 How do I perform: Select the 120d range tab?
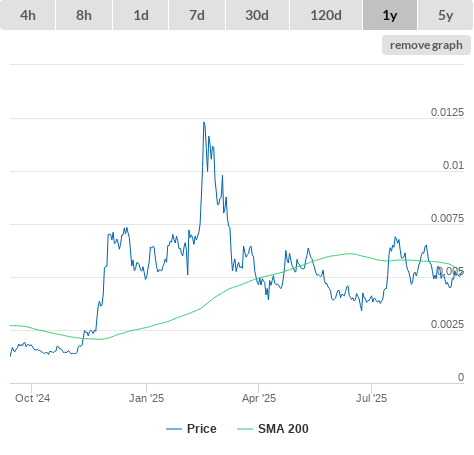[x=326, y=15]
